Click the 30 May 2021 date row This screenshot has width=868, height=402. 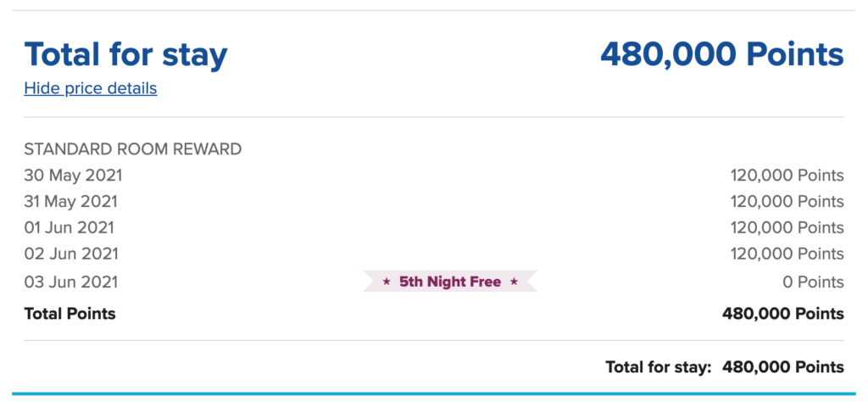pos(434,176)
